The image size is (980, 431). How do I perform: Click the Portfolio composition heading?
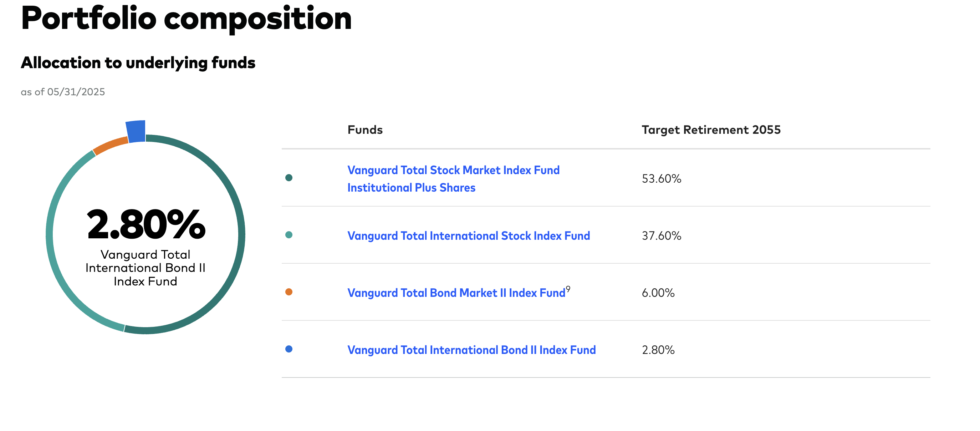(187, 18)
